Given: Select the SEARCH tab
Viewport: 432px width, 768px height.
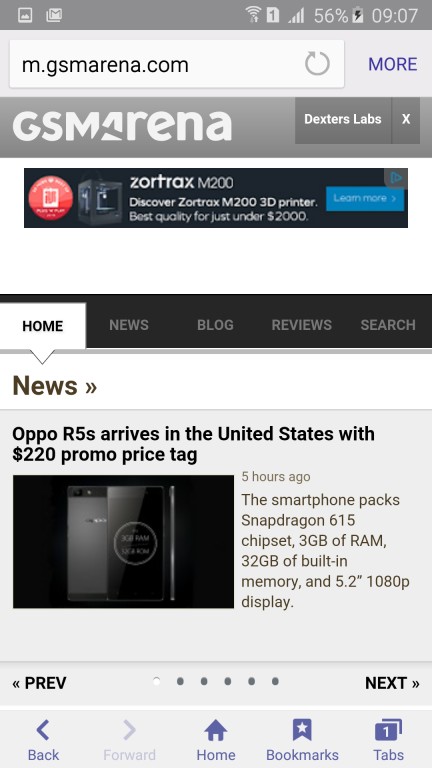Looking at the screenshot, I should [x=388, y=325].
